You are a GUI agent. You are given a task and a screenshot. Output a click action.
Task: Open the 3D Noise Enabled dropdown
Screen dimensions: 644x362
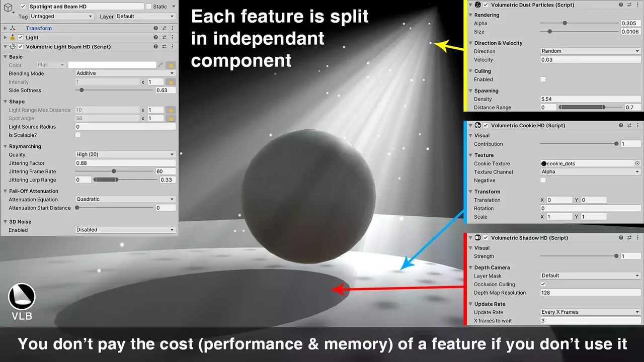click(x=125, y=230)
